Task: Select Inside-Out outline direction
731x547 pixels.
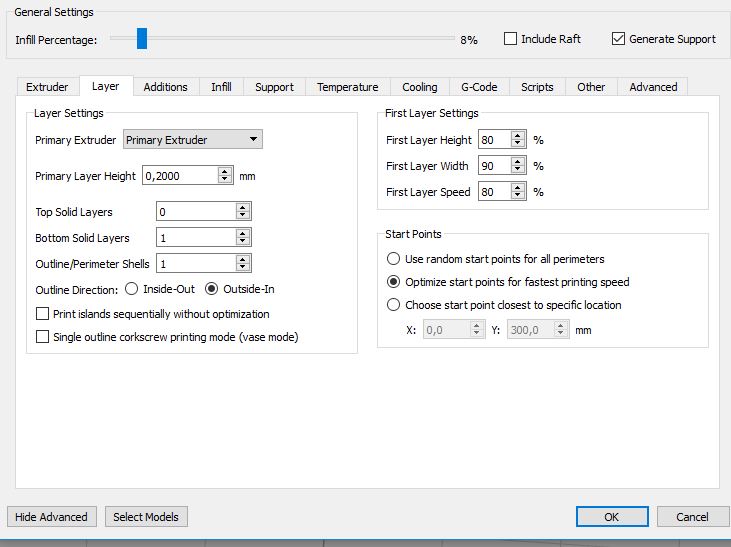Action: pos(132,289)
